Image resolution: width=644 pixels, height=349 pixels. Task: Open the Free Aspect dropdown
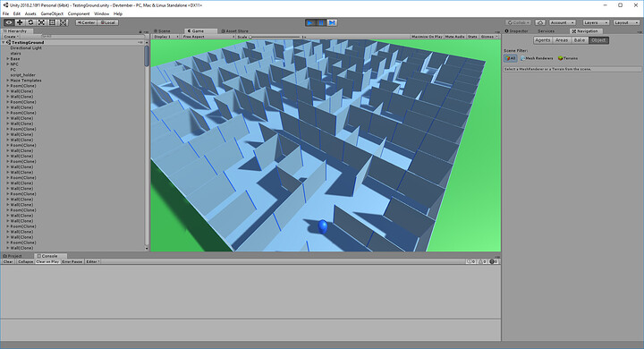(208, 37)
